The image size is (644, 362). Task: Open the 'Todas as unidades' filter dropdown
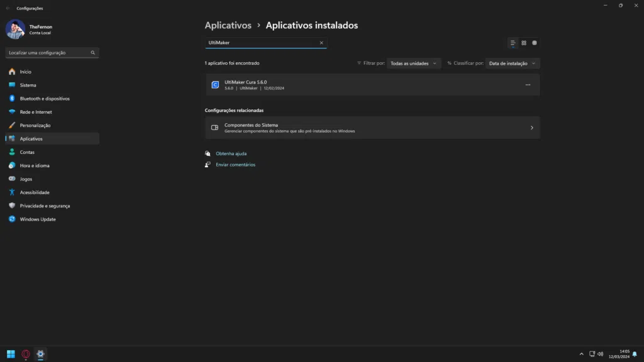pos(414,63)
